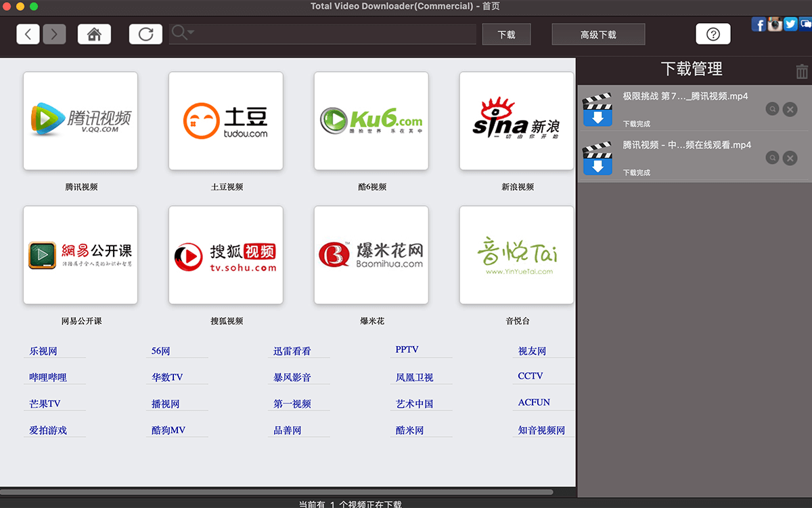Click the CCTV link
This screenshot has width=812, height=508.
[x=531, y=376]
